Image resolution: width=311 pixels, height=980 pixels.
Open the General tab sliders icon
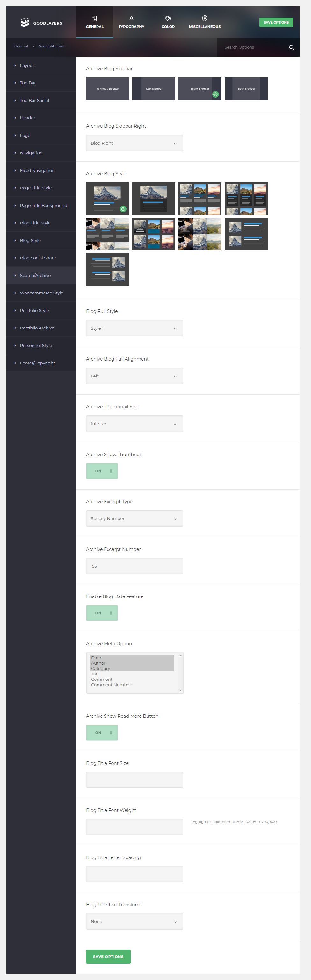click(x=95, y=18)
